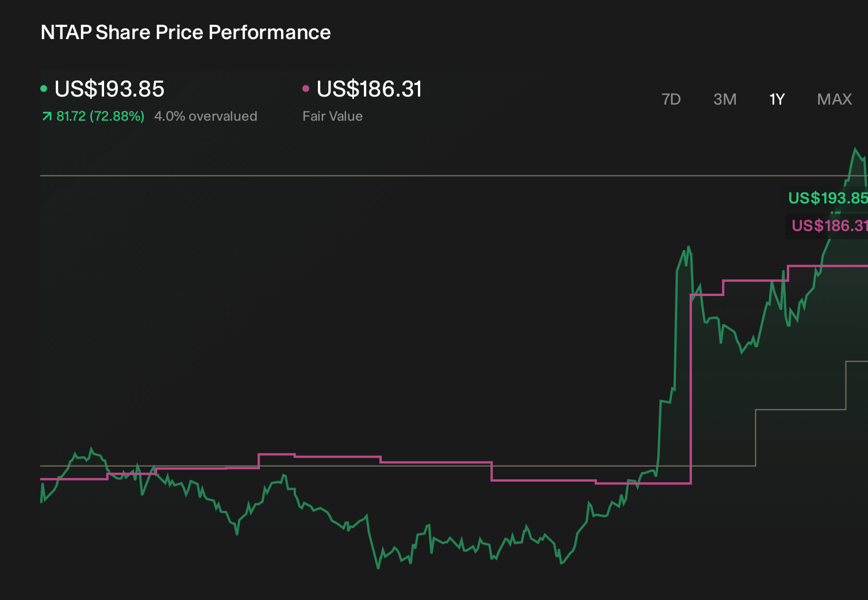
Task: Click the US$186.31 fair value figure
Action: [x=369, y=89]
